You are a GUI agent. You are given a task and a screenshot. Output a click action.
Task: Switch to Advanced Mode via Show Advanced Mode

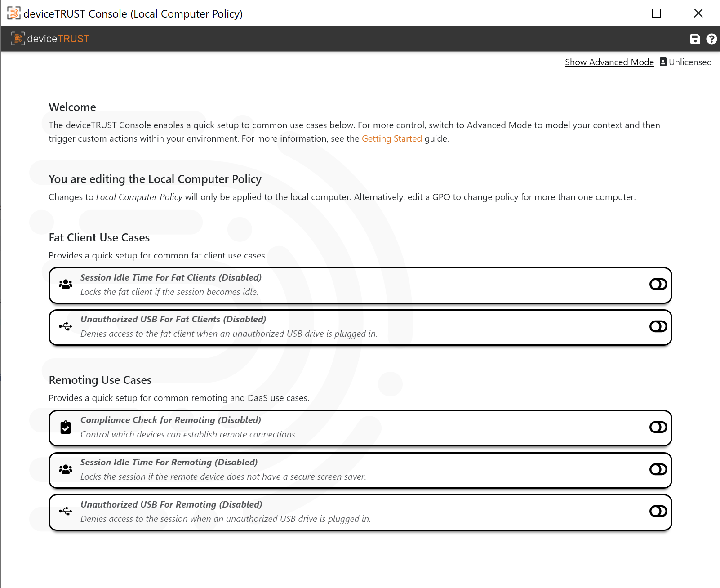(x=609, y=62)
